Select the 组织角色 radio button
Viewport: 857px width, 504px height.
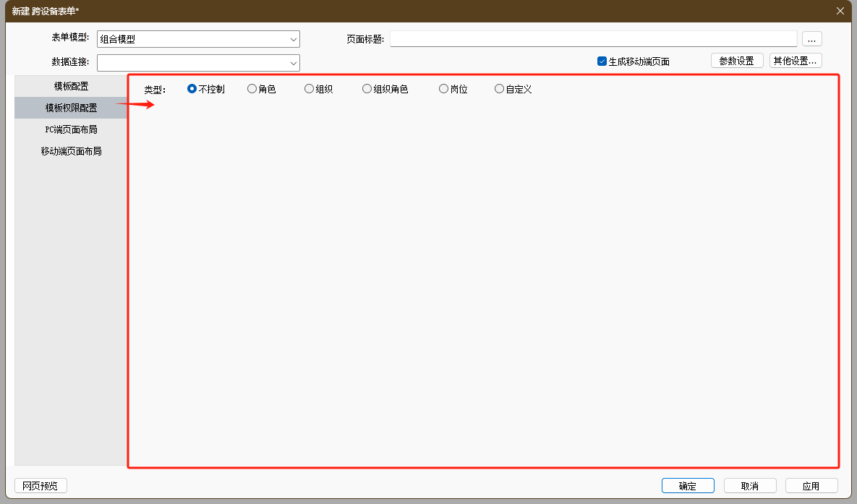tap(367, 89)
